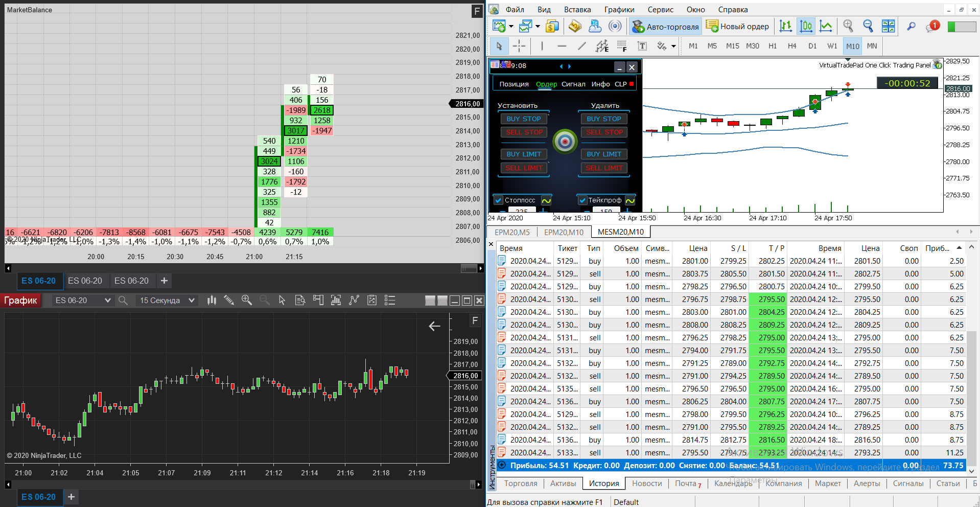980x507 pixels.
Task: Select the text label tool
Action: click(x=642, y=46)
